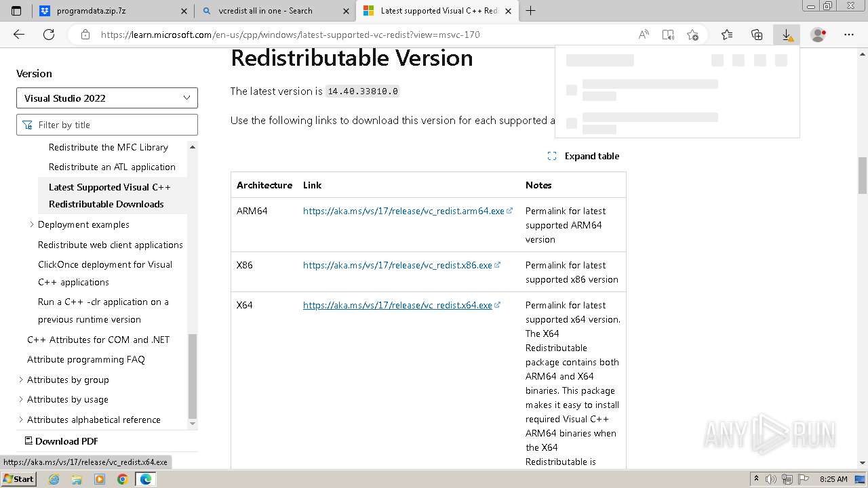868x488 pixels.
Task: Open Run a C++ -clr application article
Action: tap(103, 310)
